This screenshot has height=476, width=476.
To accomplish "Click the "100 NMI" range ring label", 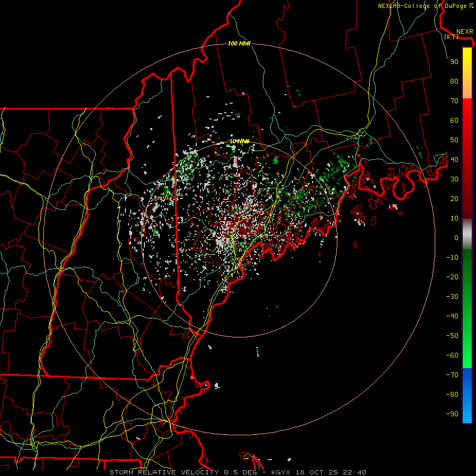I will [239, 44].
